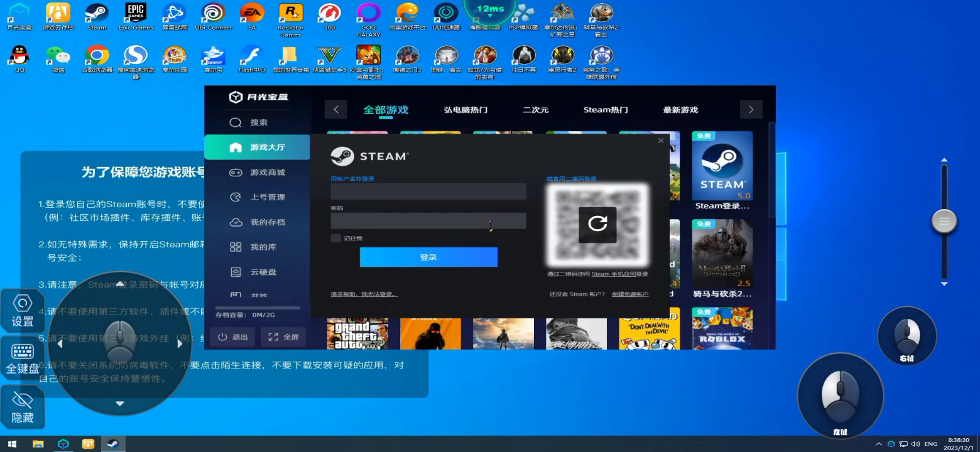Show hidden system tray icons arrow
Viewport: 980px width, 452px height.
pos(878,444)
